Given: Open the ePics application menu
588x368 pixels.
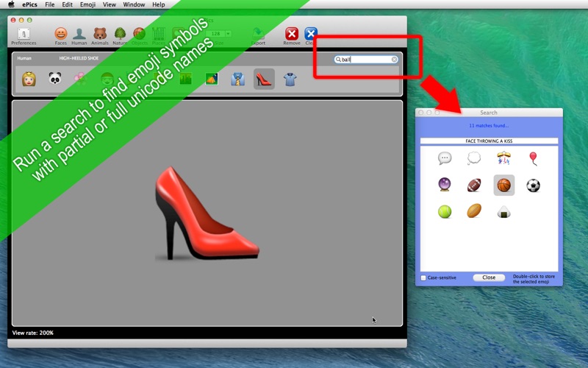Looking at the screenshot, I should (29, 4).
